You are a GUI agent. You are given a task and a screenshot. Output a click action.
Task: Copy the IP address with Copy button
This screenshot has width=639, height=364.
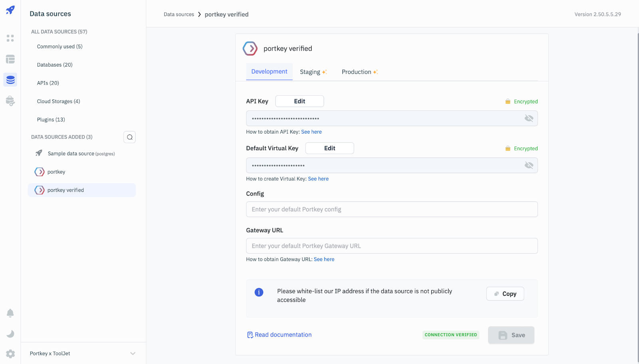click(x=505, y=294)
